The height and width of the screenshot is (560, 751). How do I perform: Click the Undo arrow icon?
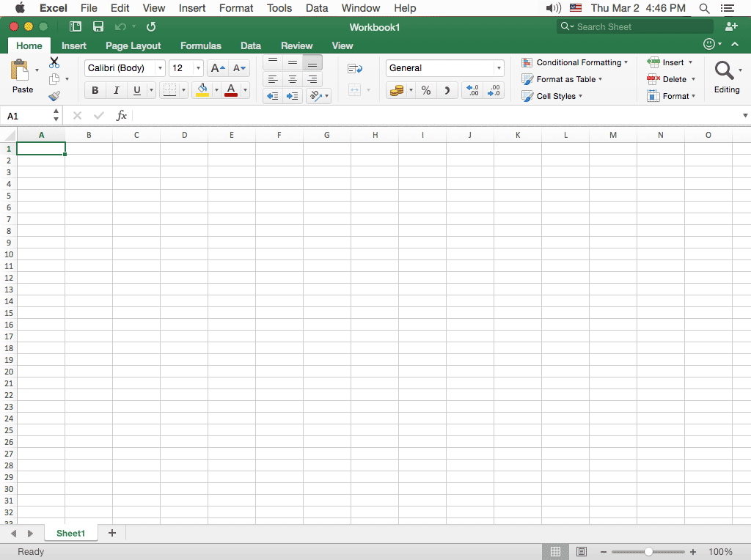tap(120, 27)
